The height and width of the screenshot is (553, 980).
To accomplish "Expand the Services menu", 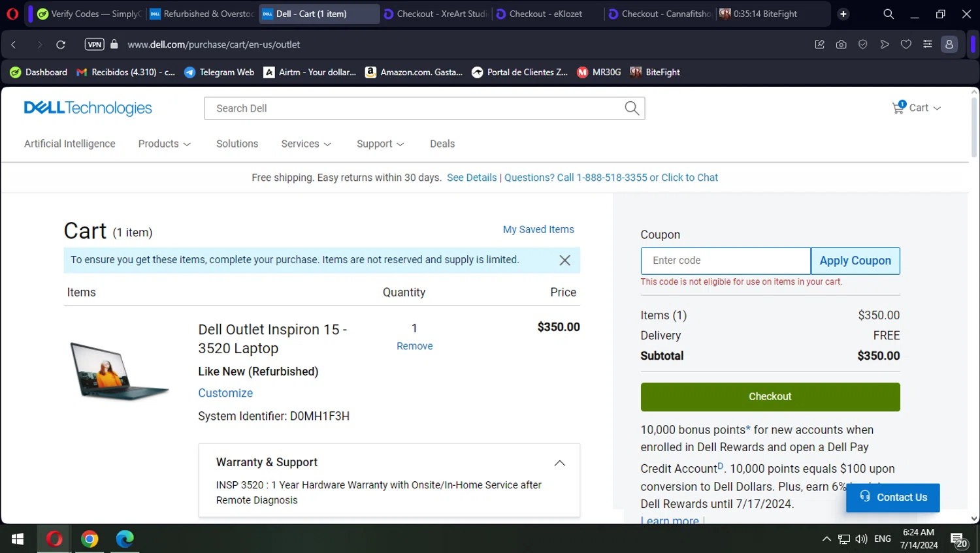I will click(x=306, y=144).
